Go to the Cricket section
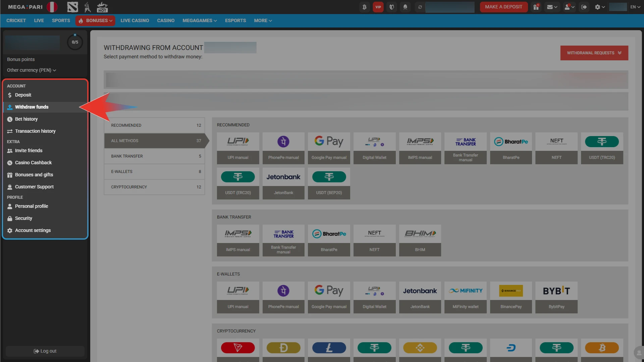Viewport: 644px width, 362px height. (x=16, y=20)
